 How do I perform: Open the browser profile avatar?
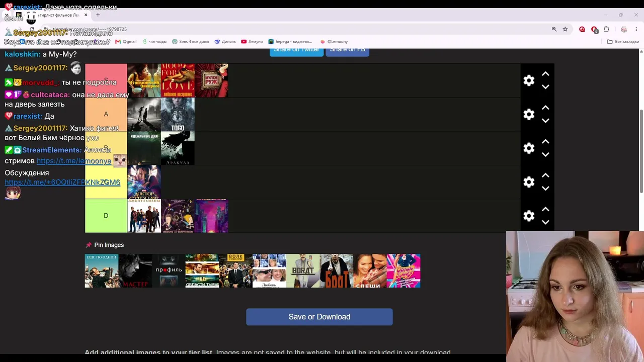click(x=624, y=29)
